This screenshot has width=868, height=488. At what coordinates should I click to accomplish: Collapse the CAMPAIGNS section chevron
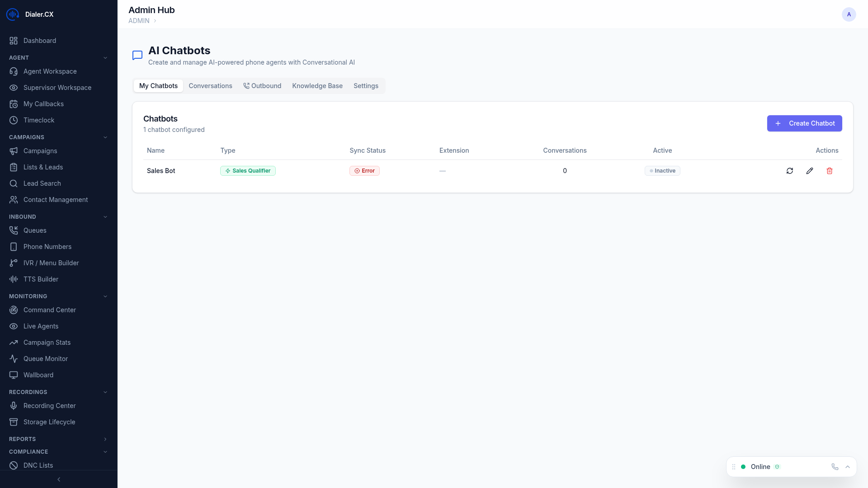point(105,137)
